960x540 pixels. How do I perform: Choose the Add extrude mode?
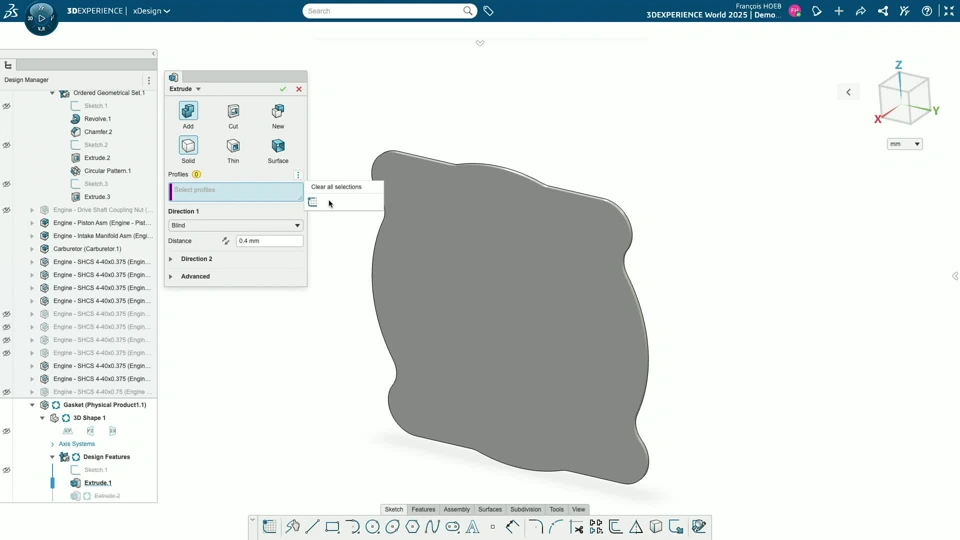188,115
